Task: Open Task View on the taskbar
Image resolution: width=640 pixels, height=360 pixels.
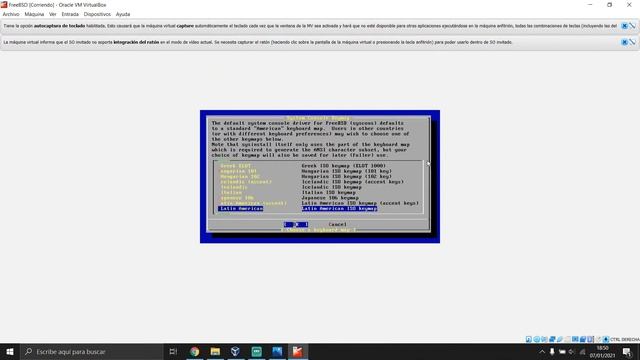Action: (173, 351)
